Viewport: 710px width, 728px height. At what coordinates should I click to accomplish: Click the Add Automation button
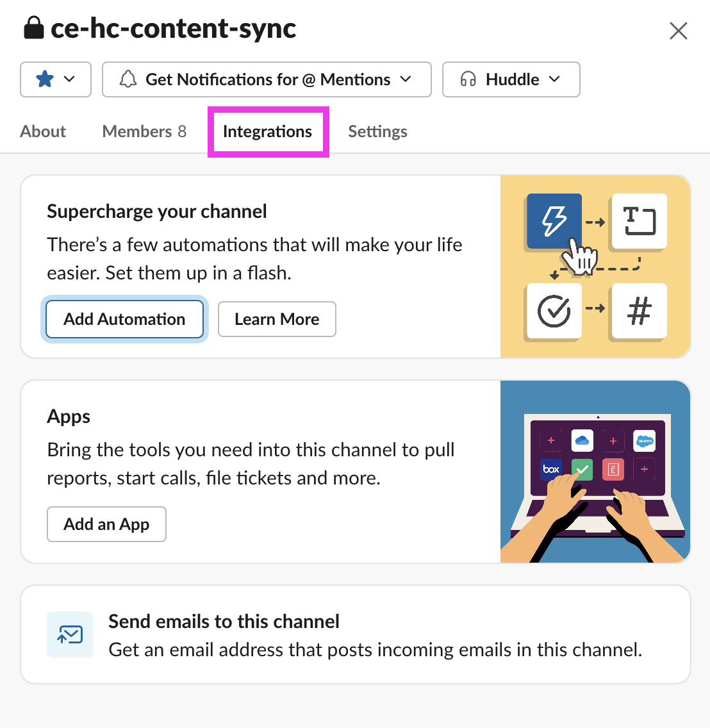coord(124,318)
